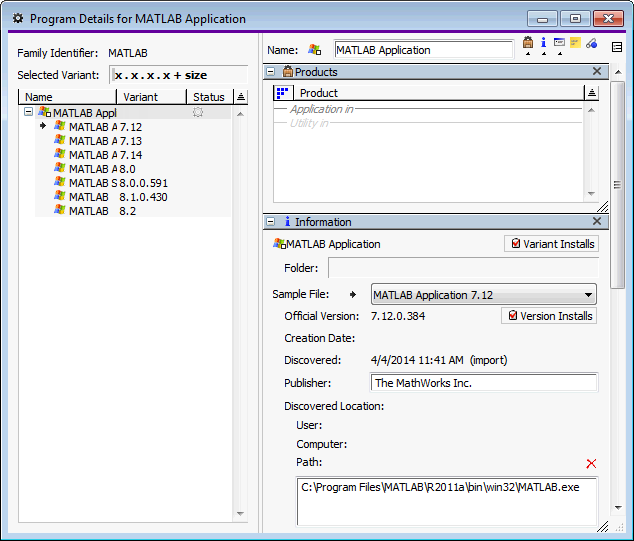Viewport: 634px width, 541px height.
Task: Click the Family Identifier value MATLAB
Action: coord(128,53)
